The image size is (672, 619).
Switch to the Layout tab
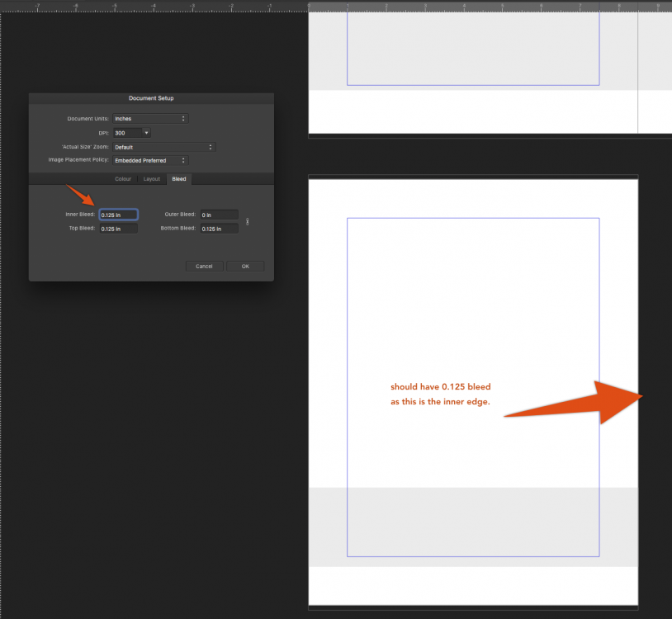151,179
